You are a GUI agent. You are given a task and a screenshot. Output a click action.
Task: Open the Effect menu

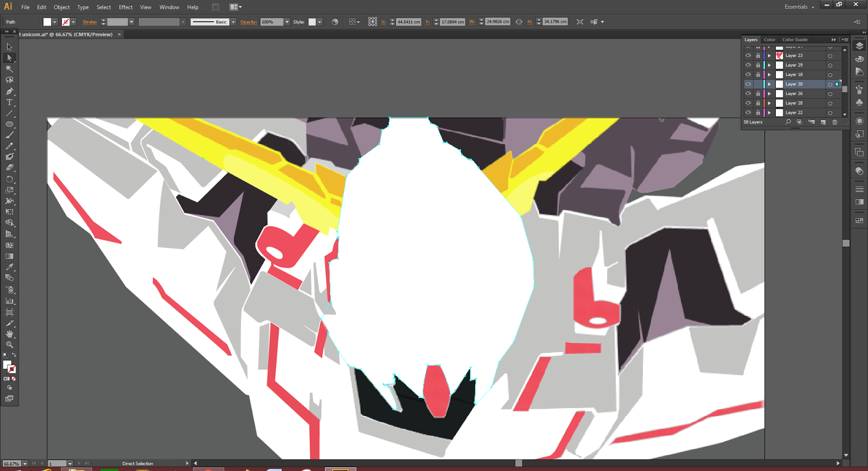(x=126, y=7)
